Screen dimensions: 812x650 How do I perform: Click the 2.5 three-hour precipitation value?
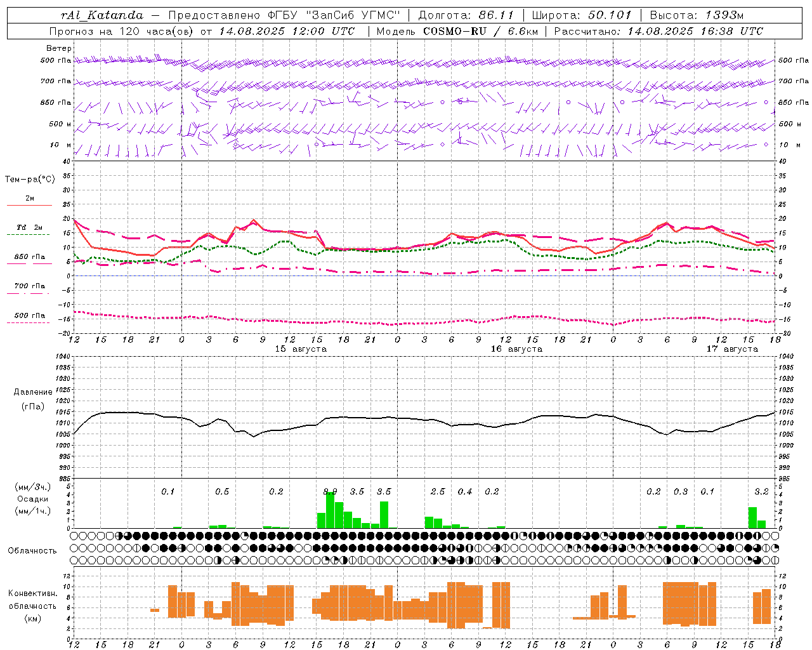438,492
